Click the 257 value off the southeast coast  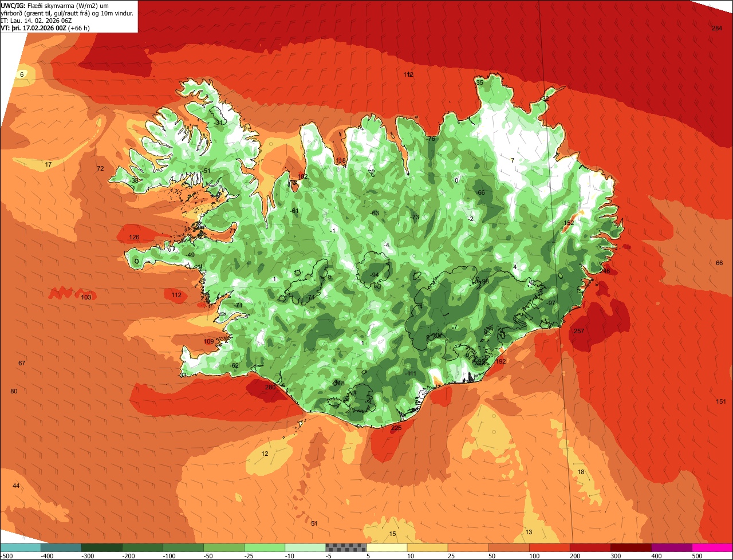(579, 332)
